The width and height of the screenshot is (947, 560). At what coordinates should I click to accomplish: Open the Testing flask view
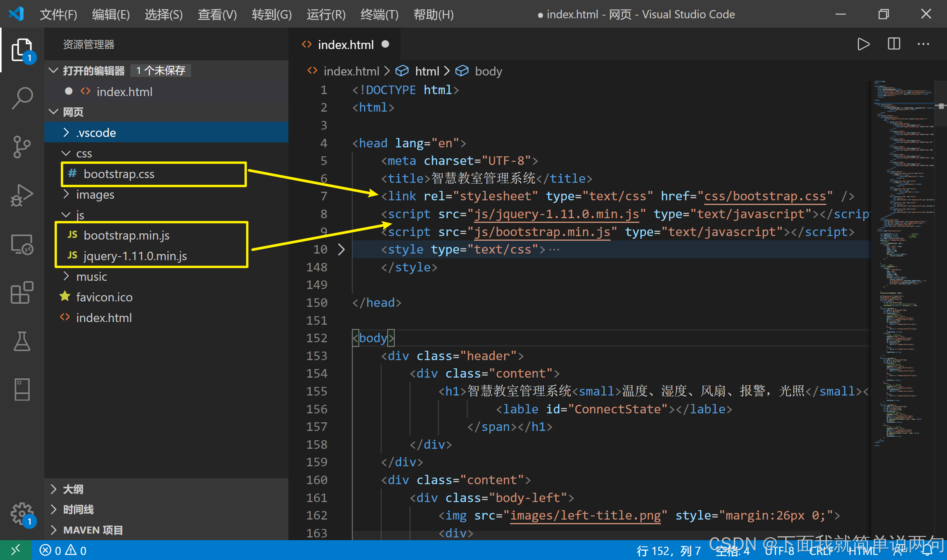click(x=22, y=341)
